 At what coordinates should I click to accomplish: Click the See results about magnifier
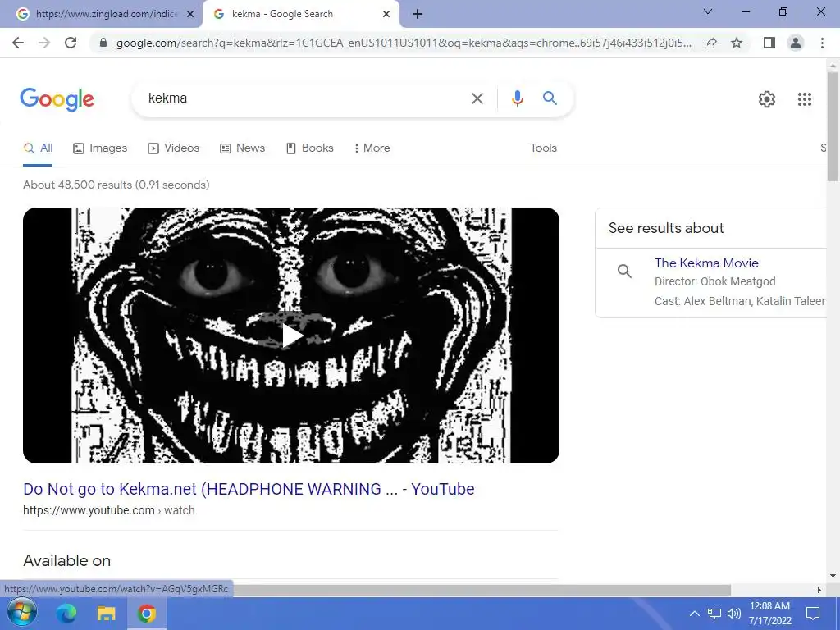click(624, 271)
